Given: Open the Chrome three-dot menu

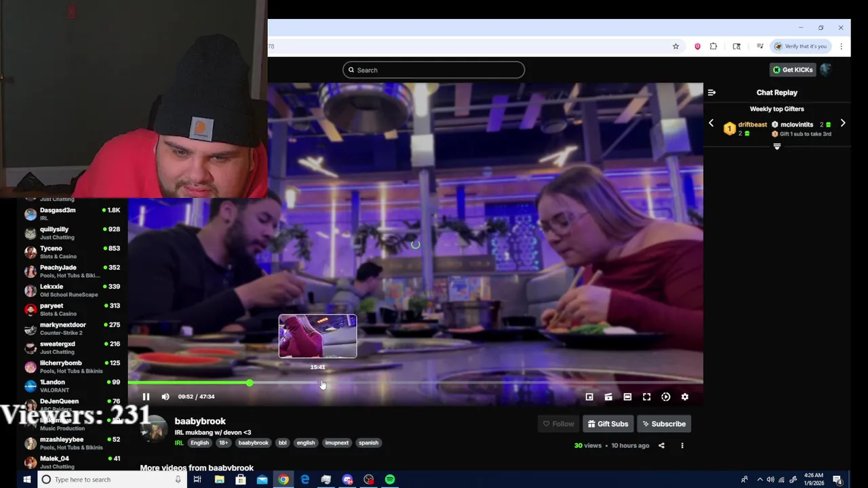Looking at the screenshot, I should pos(841,46).
